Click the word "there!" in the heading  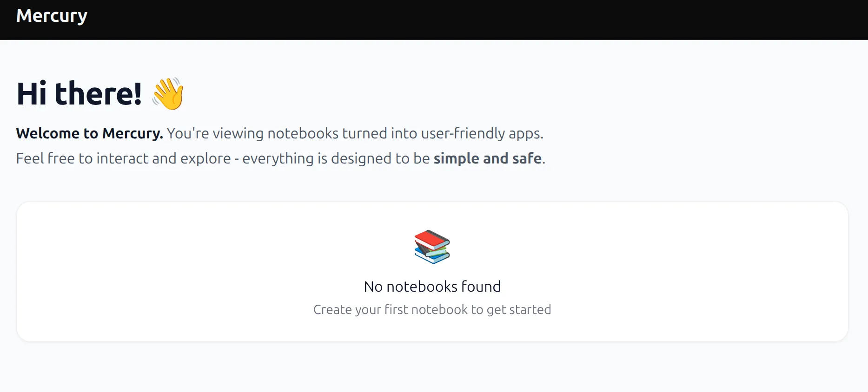(98, 93)
